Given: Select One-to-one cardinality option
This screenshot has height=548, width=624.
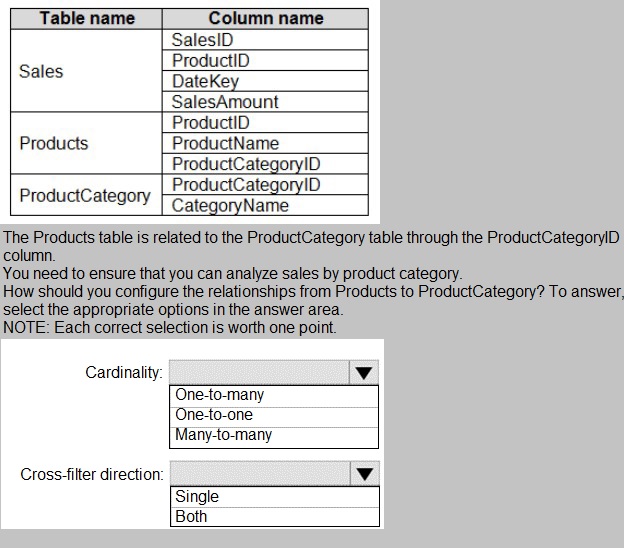Looking at the screenshot, I should pyautogui.click(x=274, y=417).
